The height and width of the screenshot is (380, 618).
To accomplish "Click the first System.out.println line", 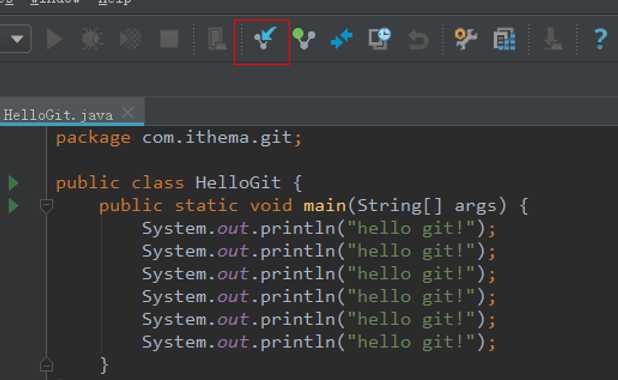I will click(x=318, y=229).
